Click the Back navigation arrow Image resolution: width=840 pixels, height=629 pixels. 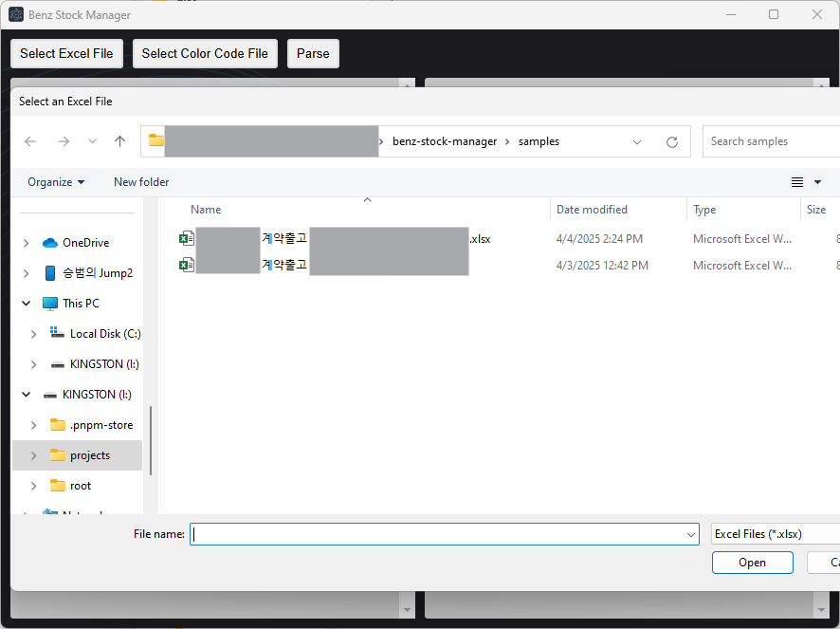pyautogui.click(x=30, y=141)
